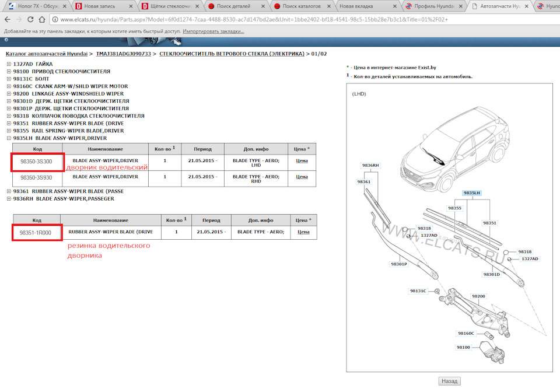Screen dimensions: 560x392
Task: Select 98361 label in diagram
Action: (x=363, y=182)
